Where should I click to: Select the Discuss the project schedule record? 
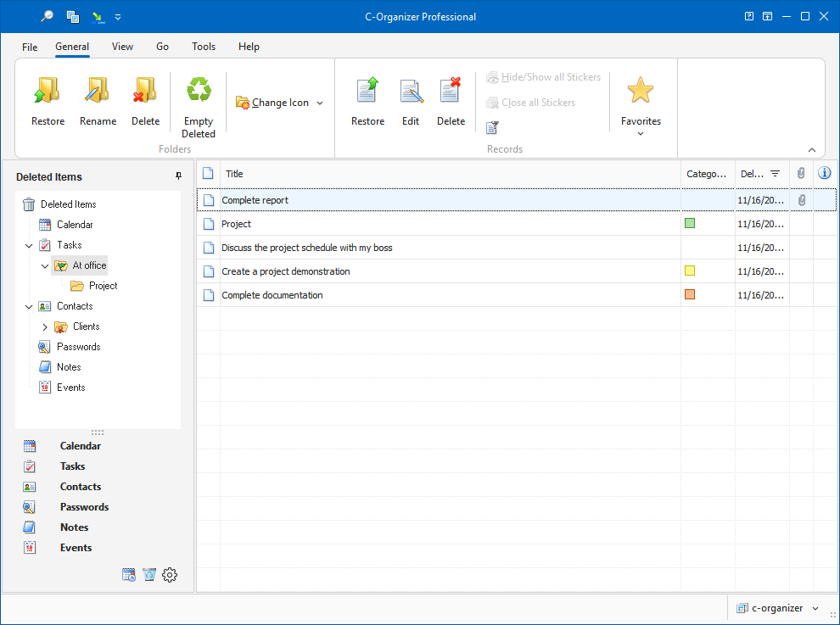pyautogui.click(x=516, y=248)
